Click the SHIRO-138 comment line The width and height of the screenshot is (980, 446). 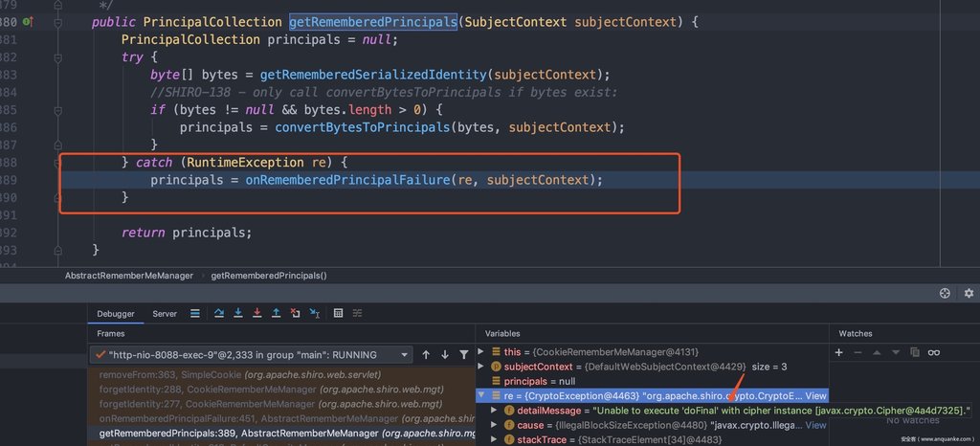tap(384, 93)
